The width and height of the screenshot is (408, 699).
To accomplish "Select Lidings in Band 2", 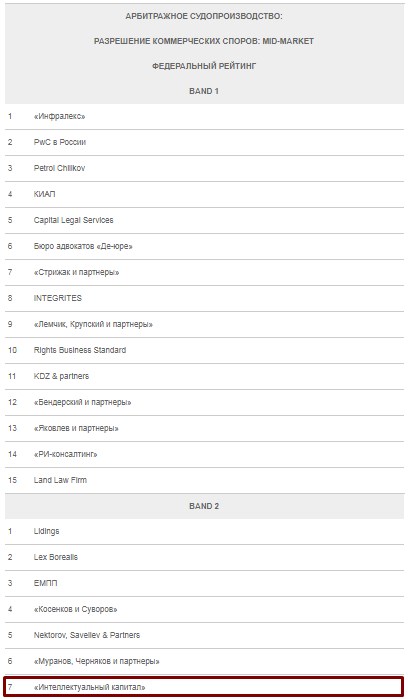I will [x=204, y=531].
